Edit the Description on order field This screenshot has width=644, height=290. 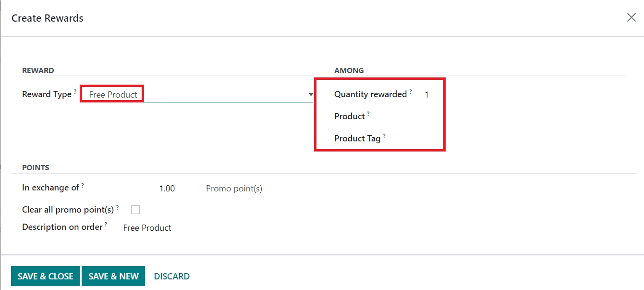(147, 228)
